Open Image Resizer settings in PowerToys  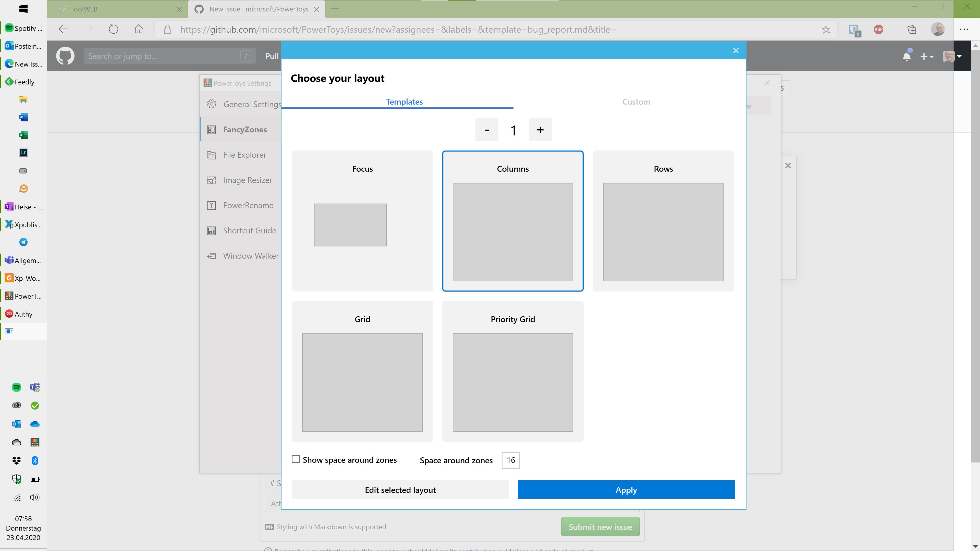pyautogui.click(x=247, y=180)
